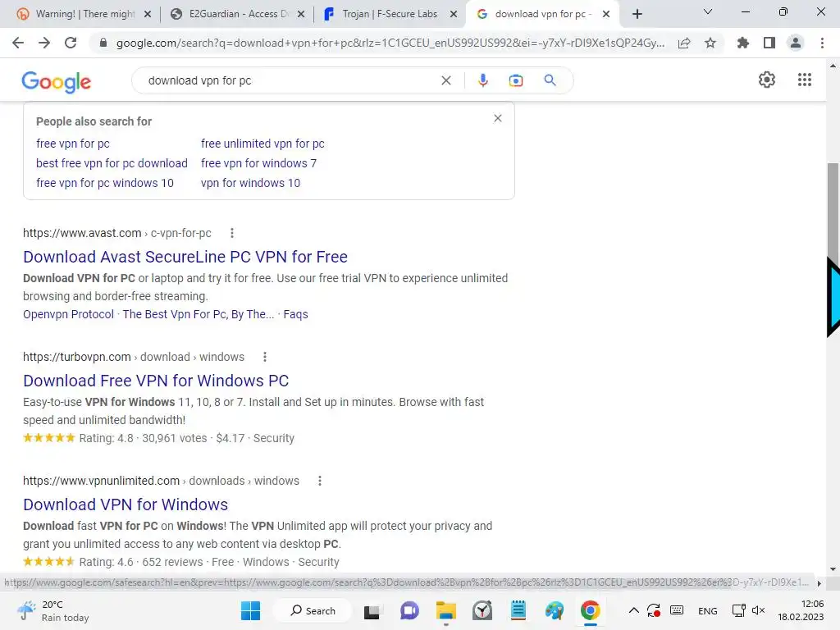Start search by voice
Screen dimensions: 840x630
click(482, 80)
